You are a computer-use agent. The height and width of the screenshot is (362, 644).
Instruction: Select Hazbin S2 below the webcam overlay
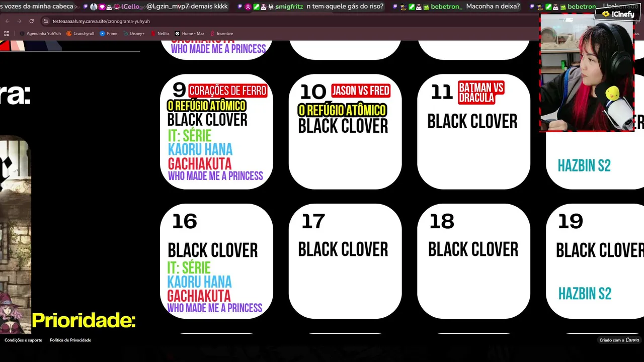pyautogui.click(x=584, y=165)
